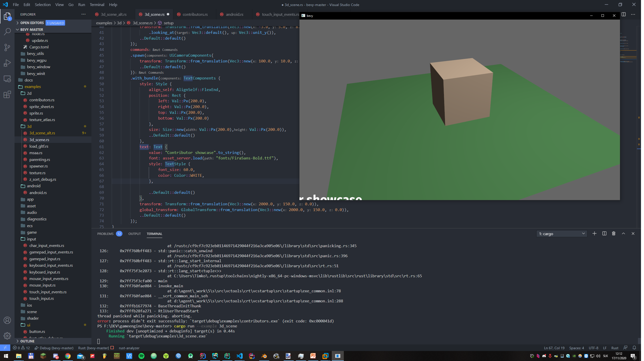Open the Run menu
The height and width of the screenshot is (361, 644).
coord(81,5)
